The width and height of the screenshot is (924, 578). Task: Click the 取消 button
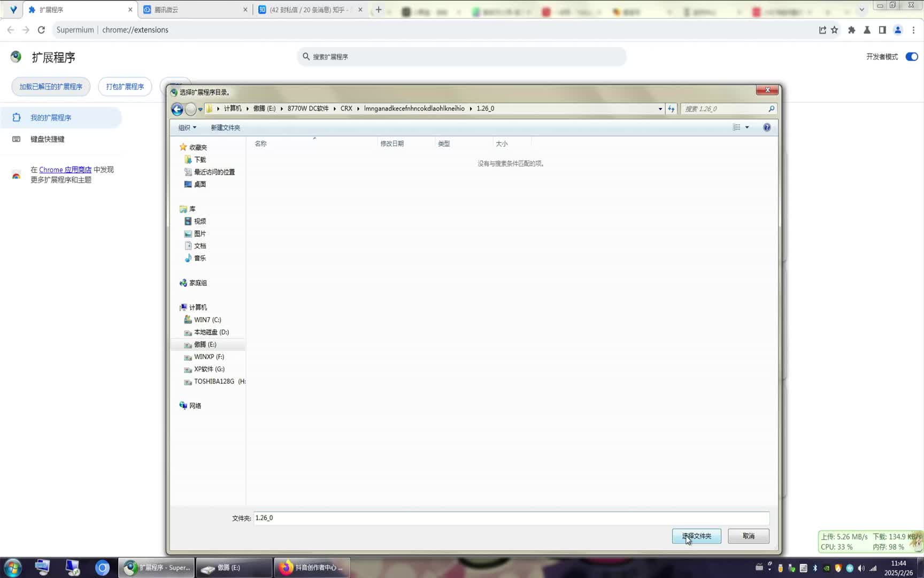(748, 536)
